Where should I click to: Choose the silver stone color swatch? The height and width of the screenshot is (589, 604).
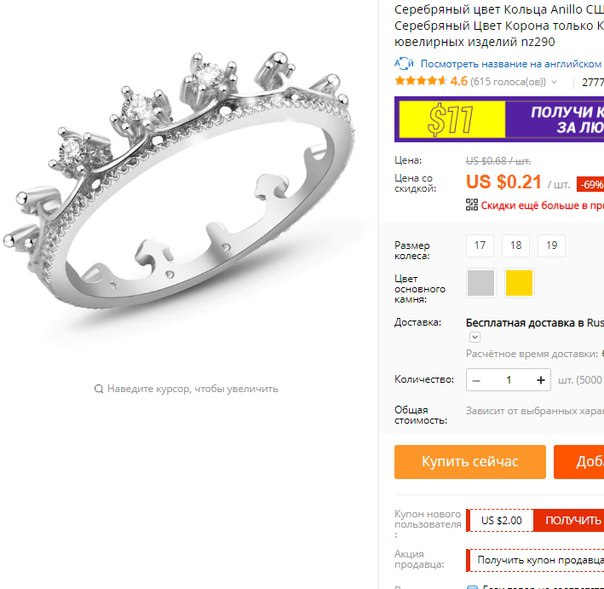click(x=481, y=283)
